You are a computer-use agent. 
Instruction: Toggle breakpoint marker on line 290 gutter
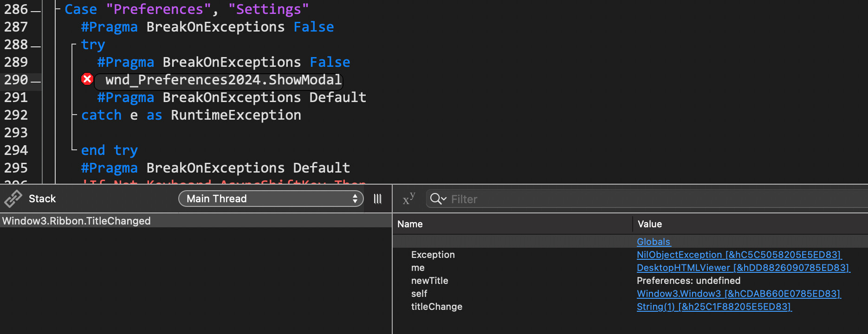(x=36, y=80)
